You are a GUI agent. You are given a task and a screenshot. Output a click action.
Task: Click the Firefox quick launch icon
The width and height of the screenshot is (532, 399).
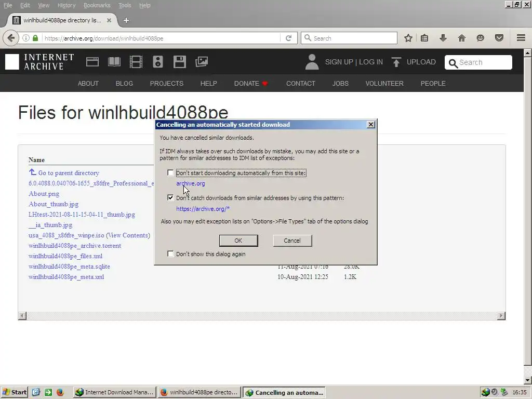point(60,392)
